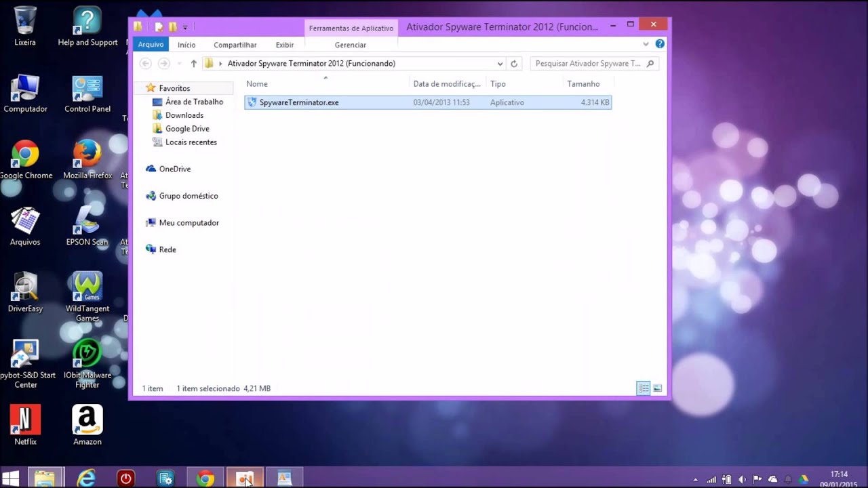Open EPSON Scan desktop icon
868x488 pixels.
coord(87,226)
